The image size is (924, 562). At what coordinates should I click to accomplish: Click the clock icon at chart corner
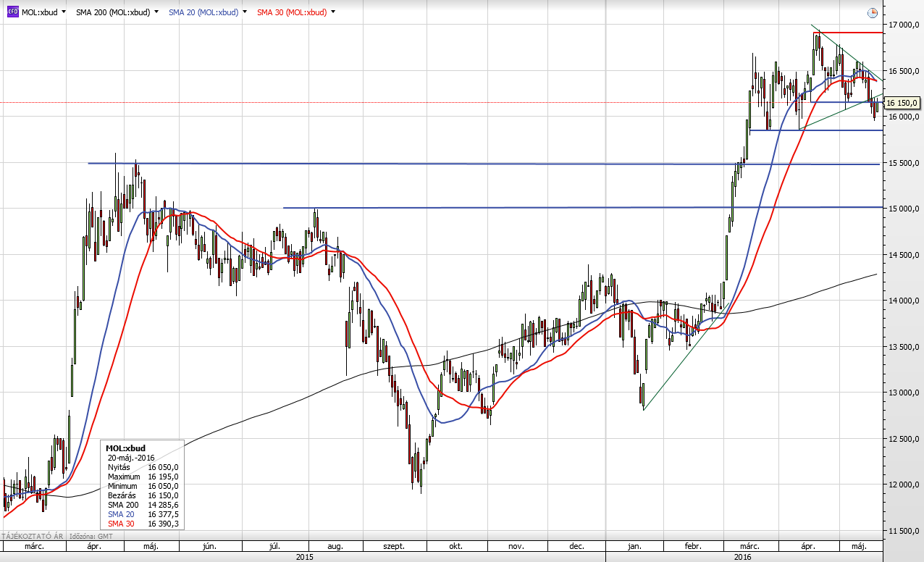point(872,13)
